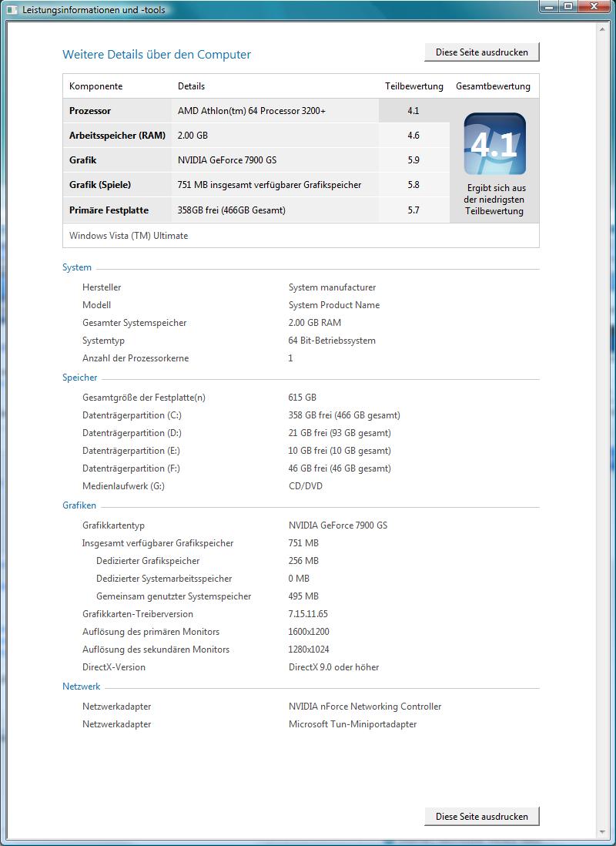The width and height of the screenshot is (616, 846).
Task: Click the 'System' section heading
Action: pos(77,267)
